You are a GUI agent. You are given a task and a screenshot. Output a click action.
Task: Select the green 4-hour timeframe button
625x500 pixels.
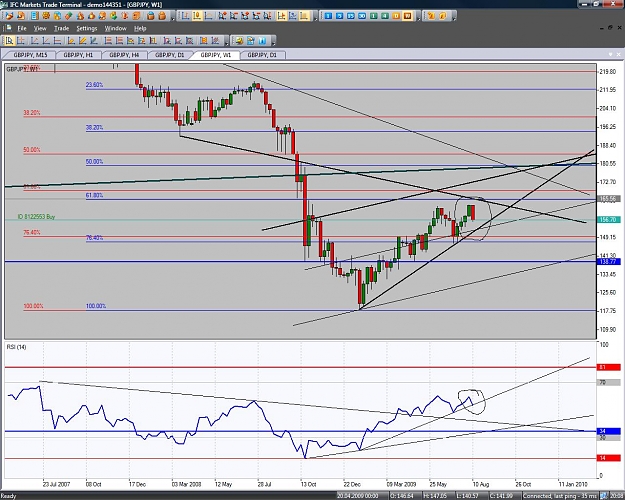[385, 16]
